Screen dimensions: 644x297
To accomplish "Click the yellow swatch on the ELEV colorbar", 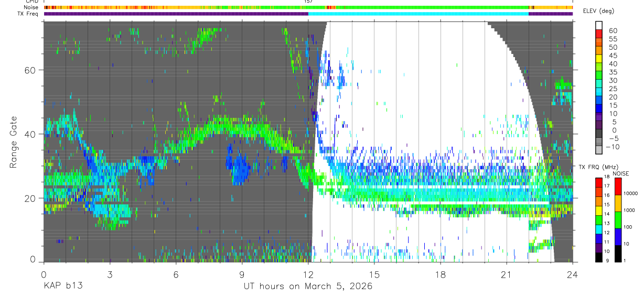I will [x=599, y=58].
